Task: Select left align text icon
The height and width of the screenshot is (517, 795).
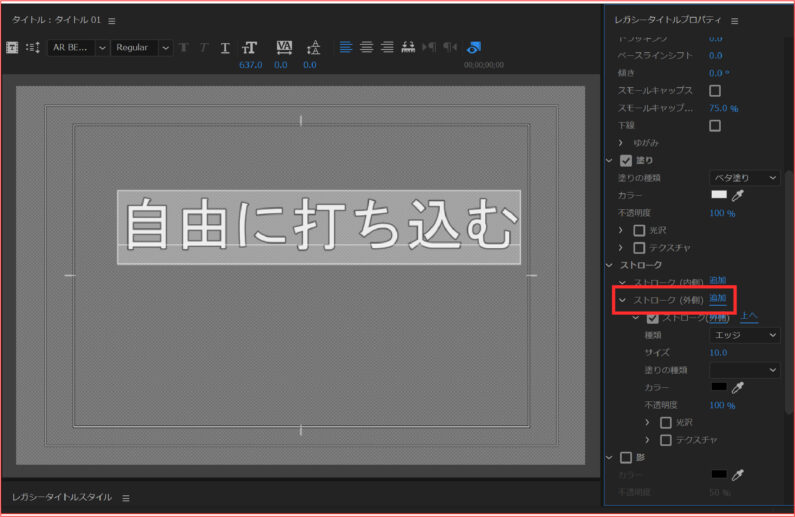Action: [x=346, y=47]
